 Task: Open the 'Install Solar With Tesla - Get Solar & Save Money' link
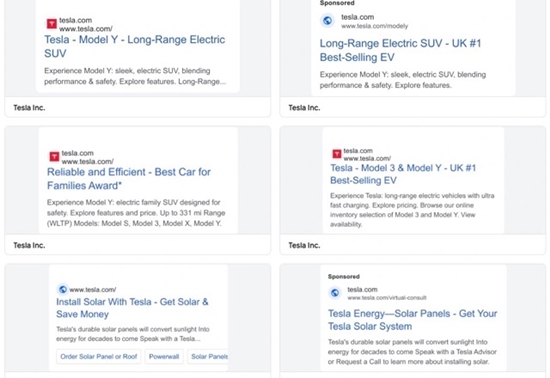pos(132,308)
